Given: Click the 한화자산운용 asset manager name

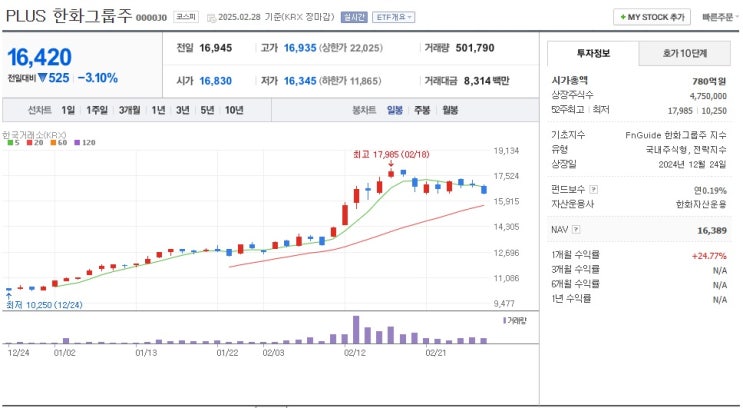Looking at the screenshot, I should click(701, 204).
